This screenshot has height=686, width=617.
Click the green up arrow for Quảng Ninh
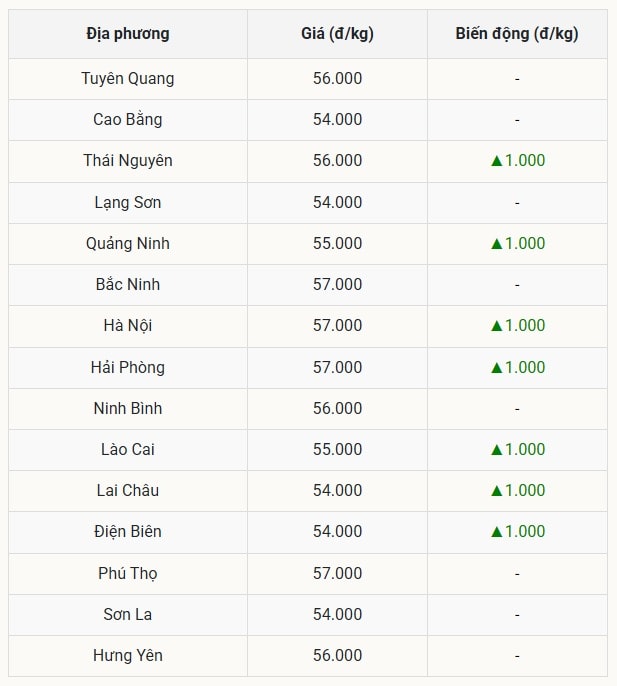495,244
